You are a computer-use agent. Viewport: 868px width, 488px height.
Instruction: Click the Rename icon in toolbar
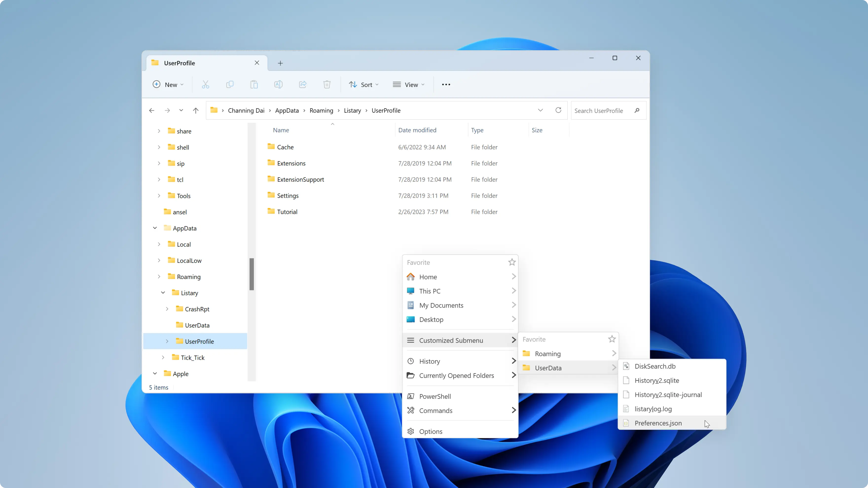278,85
